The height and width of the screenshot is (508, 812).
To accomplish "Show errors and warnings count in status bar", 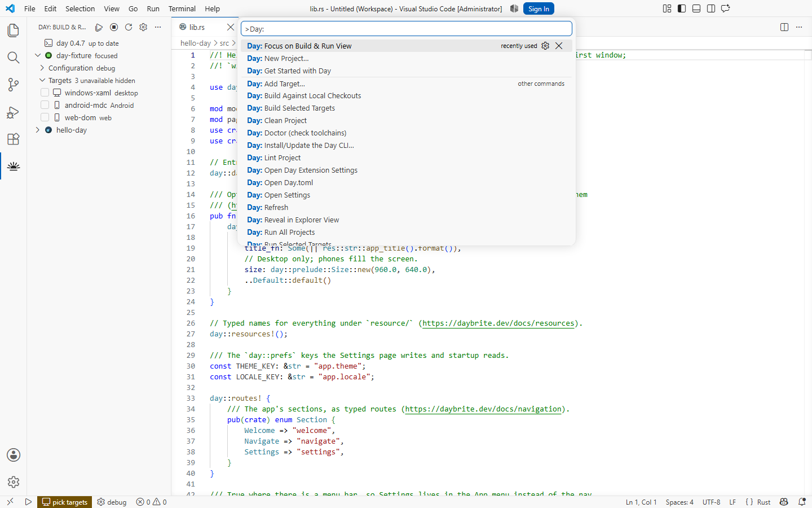I will 152,502.
